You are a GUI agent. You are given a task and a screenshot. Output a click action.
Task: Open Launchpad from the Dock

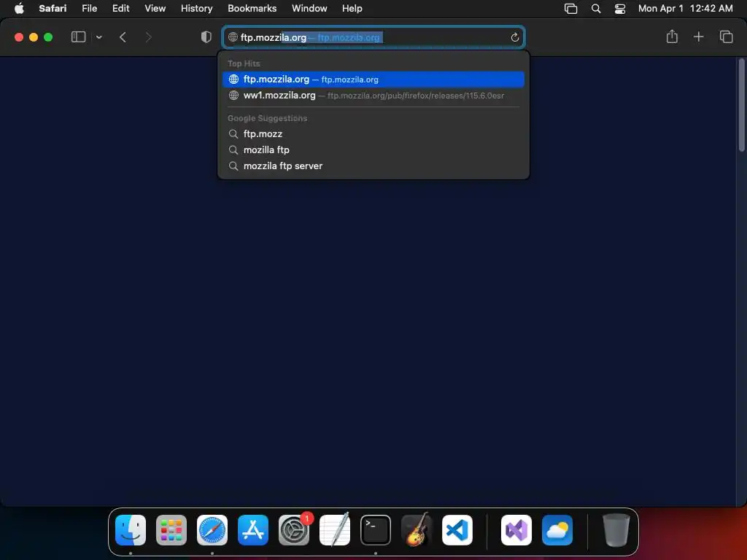(x=171, y=530)
